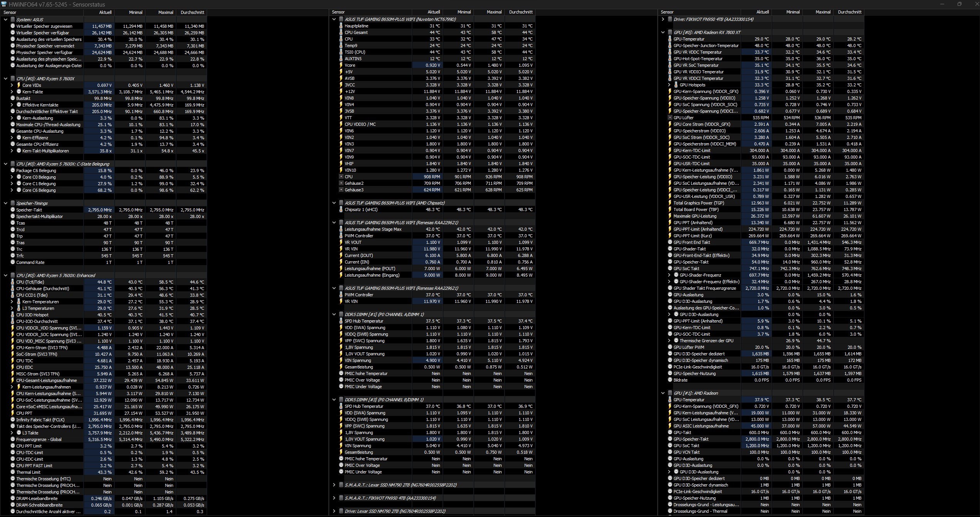Expand the S.M.A.R.T. Lexar SSD NM790 2TB section

[x=334, y=485]
